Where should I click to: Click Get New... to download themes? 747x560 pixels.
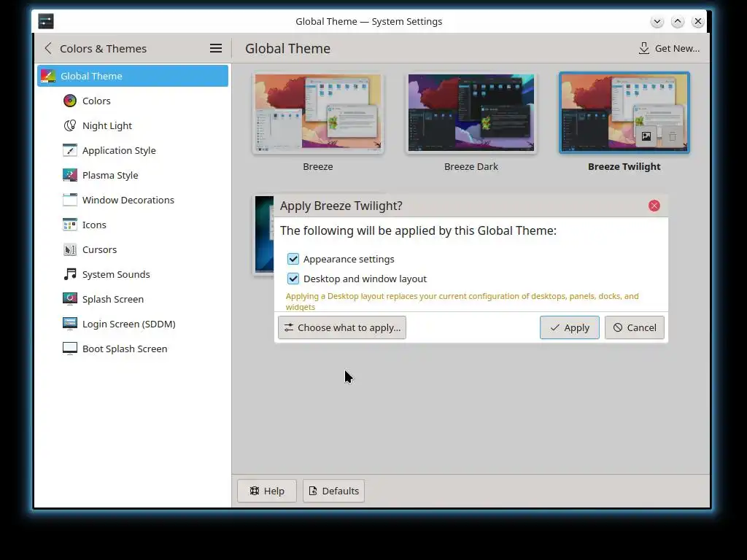[669, 48]
